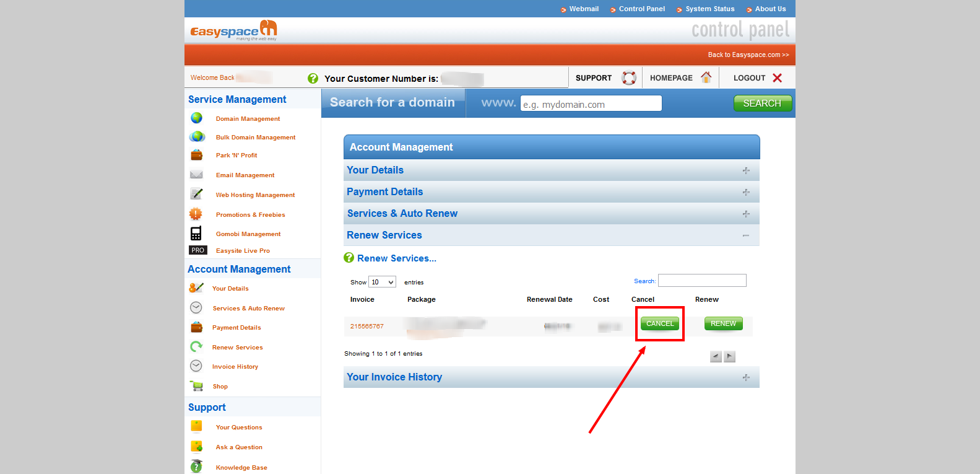Click the envelope icon for Email Management
Viewport: 980px width, 474px height.
coord(196,175)
